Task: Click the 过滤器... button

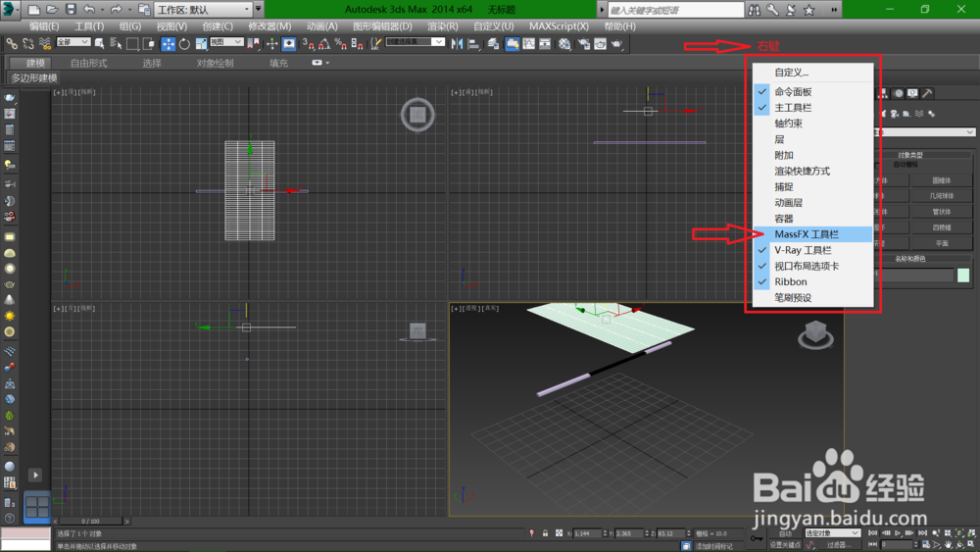Action: (838, 545)
